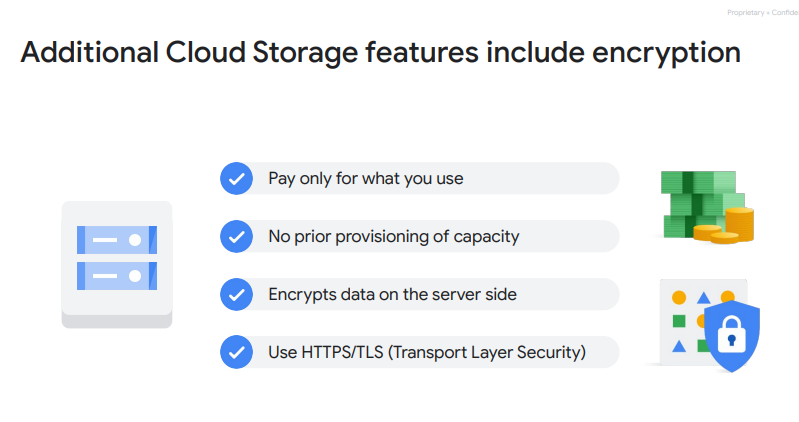
Task: Select the bottom drive unit of server icon
Action: click(117, 273)
